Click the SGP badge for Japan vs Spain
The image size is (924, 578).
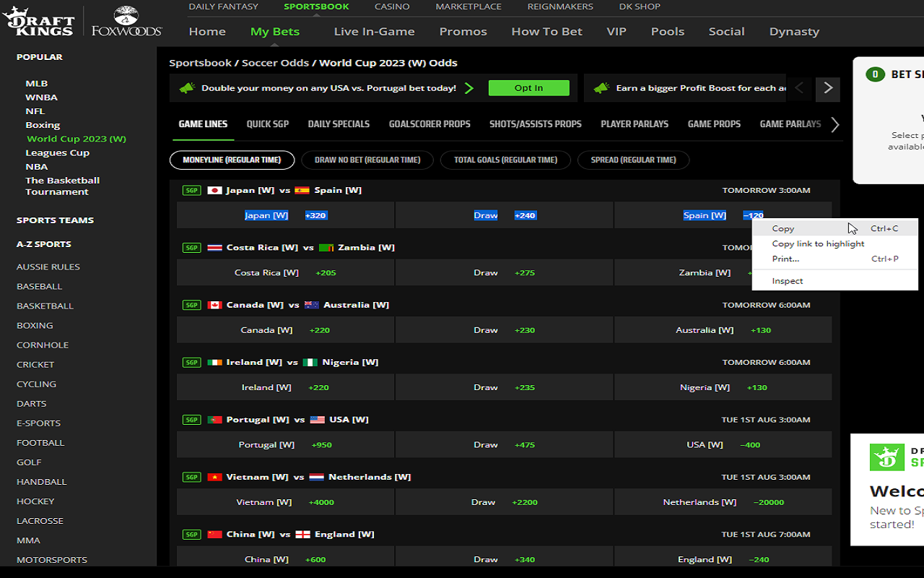(x=191, y=191)
